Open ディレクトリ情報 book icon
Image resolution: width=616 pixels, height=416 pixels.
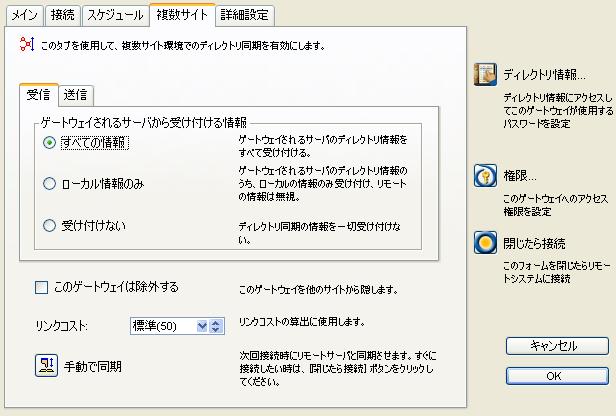(485, 74)
